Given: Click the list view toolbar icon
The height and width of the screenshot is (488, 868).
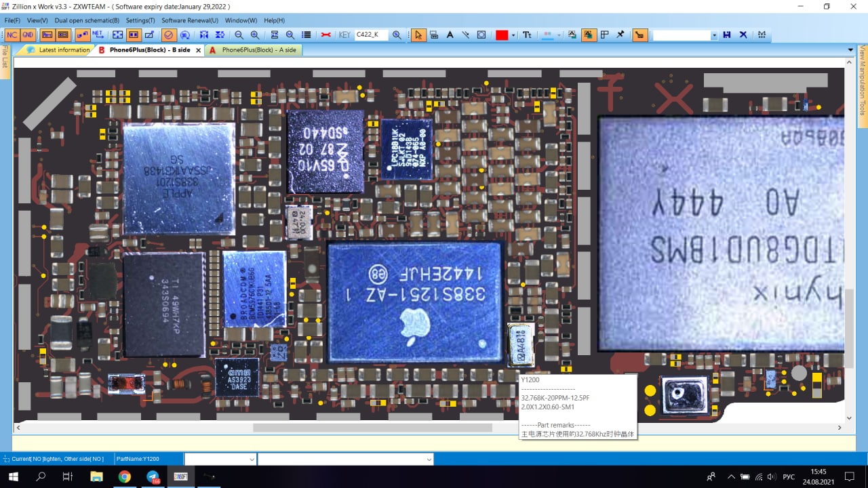Looking at the screenshot, I should [x=306, y=35].
